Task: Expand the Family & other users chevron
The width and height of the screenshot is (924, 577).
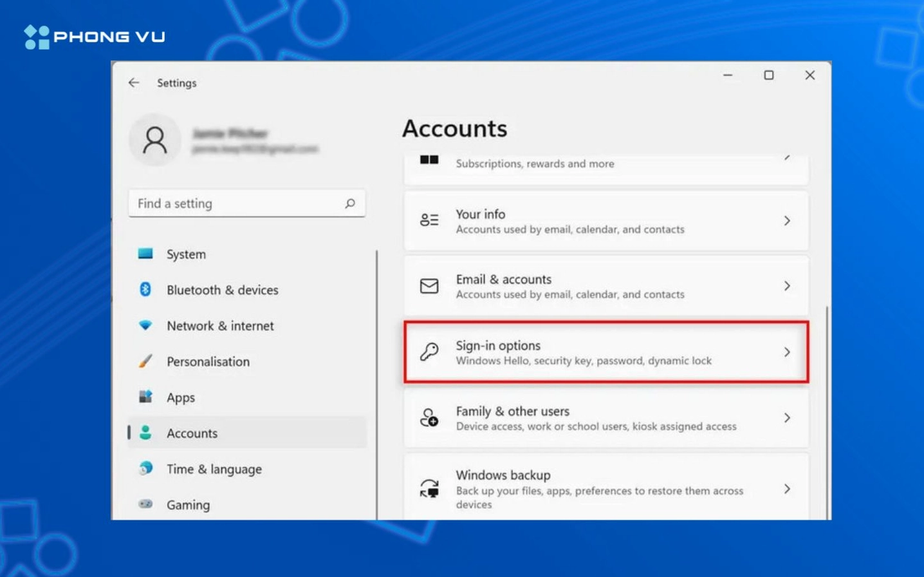Action: pyautogui.click(x=787, y=418)
